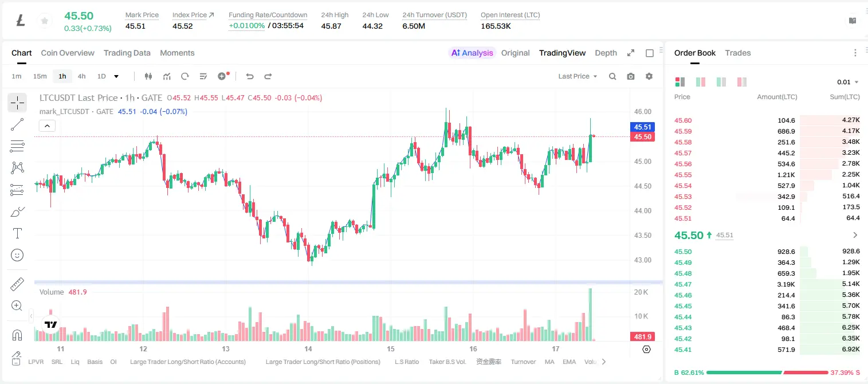Activate the ruler measure tool
Screen dimensions: 868x384
click(17, 284)
